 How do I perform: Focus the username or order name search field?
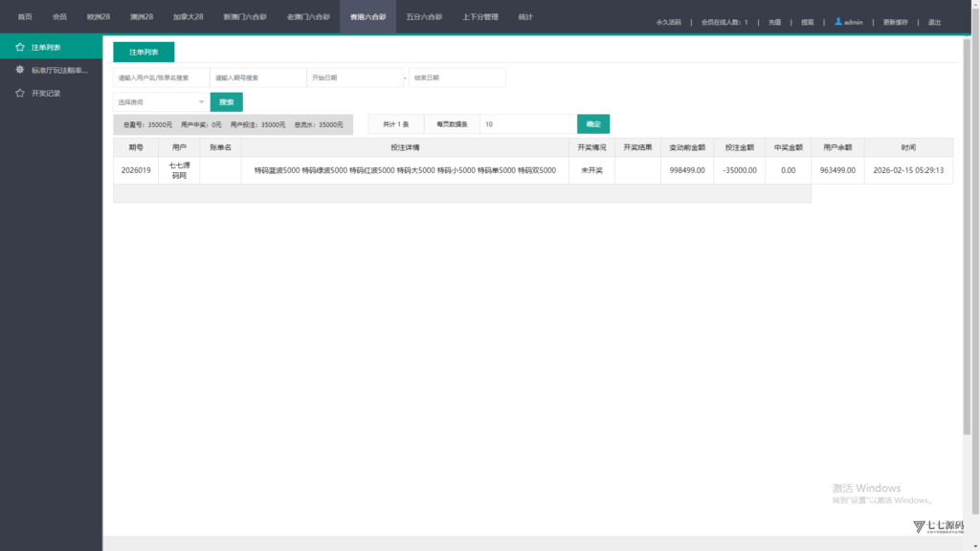tap(161, 77)
